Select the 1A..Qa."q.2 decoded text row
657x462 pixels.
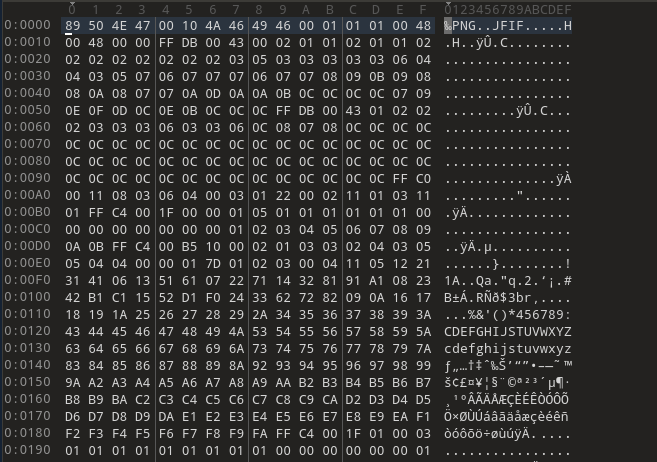tap(508, 281)
